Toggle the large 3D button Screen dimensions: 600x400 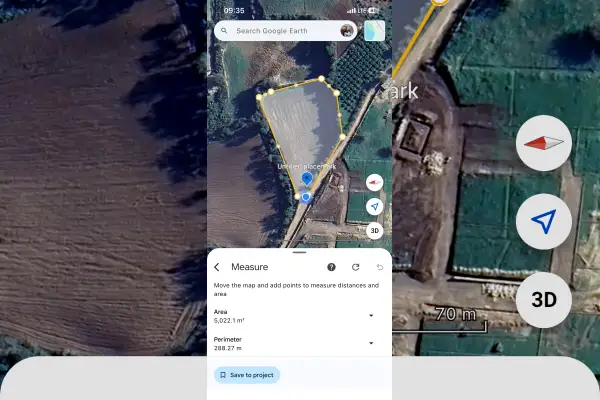[544, 300]
